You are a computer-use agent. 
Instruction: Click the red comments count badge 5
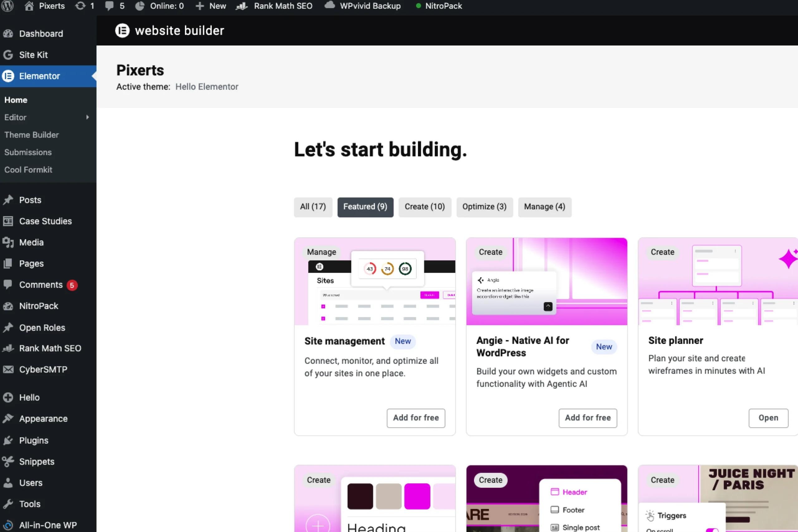(72, 285)
